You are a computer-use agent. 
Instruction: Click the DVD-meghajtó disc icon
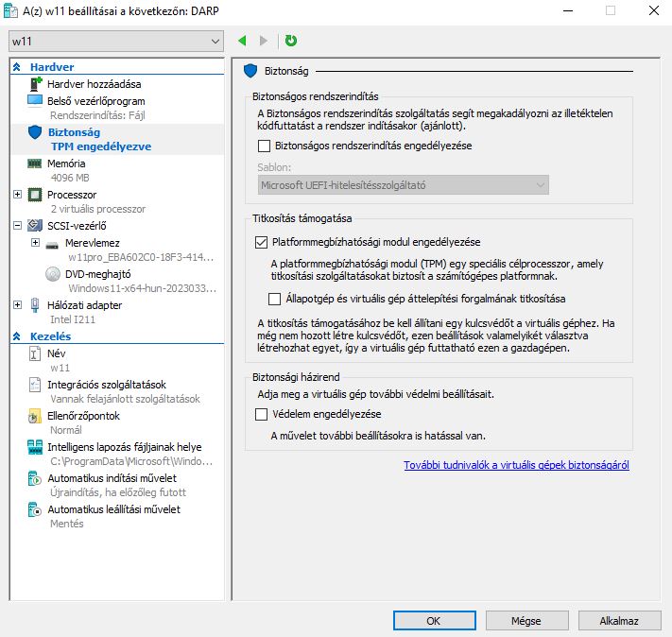point(54,273)
